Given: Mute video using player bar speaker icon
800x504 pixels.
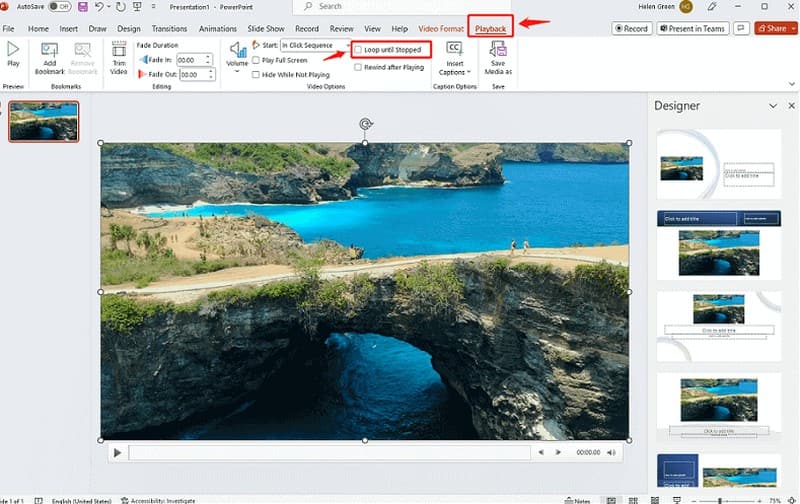Looking at the screenshot, I should [611, 452].
